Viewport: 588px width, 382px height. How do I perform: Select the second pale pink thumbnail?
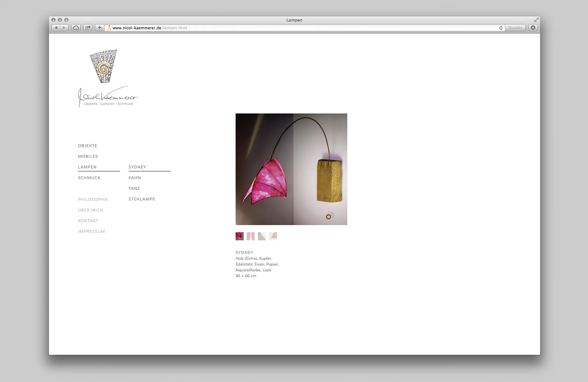click(251, 236)
